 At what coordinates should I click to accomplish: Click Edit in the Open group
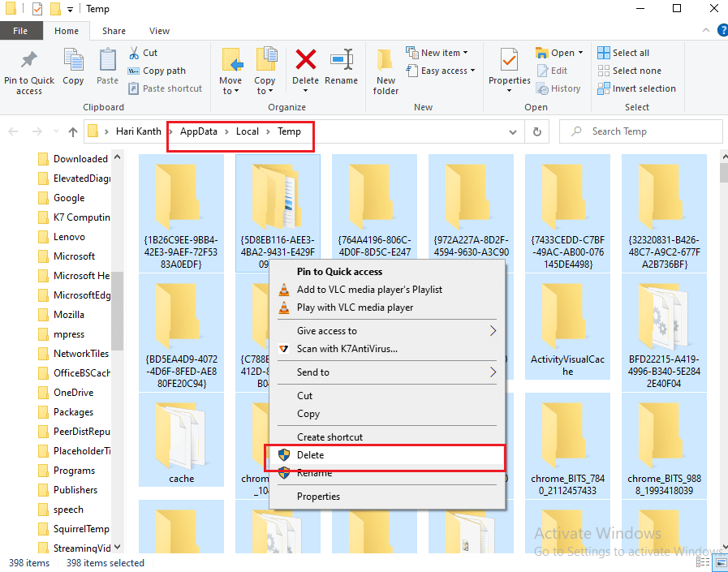pyautogui.click(x=553, y=71)
